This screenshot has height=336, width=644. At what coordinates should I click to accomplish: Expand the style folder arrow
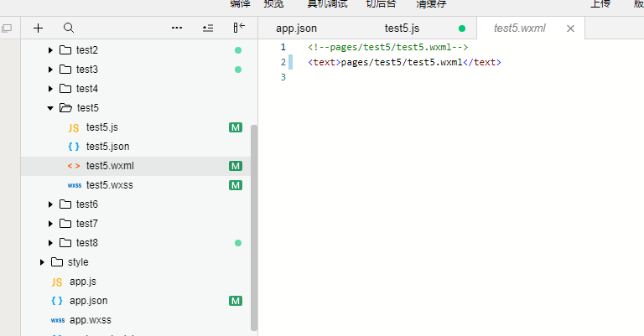(42, 262)
